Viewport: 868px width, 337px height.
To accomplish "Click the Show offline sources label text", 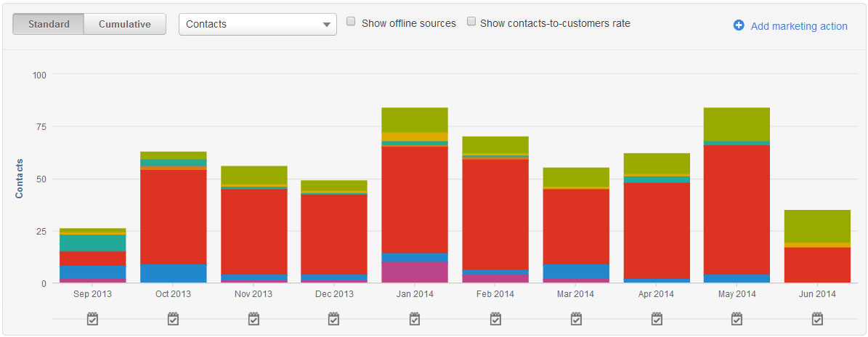I will (x=408, y=23).
